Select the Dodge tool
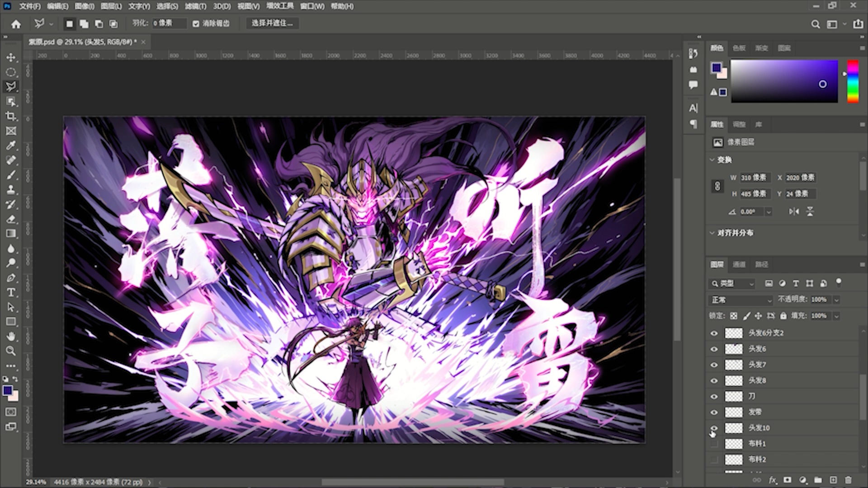The image size is (868, 488). click(x=11, y=263)
